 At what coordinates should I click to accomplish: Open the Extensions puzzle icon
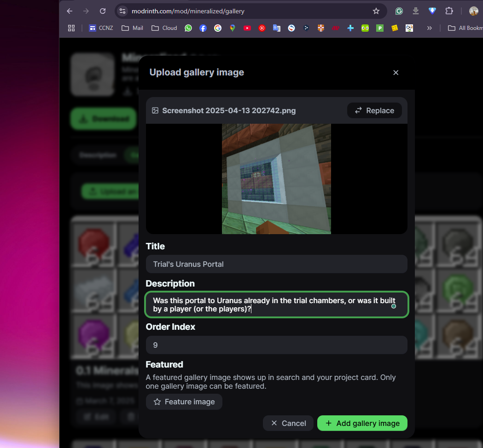[x=449, y=11]
